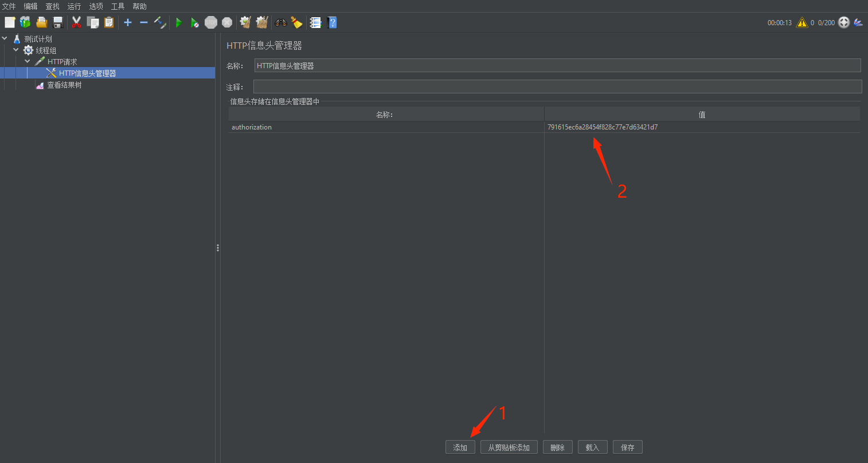Open the 工具 menu
The image size is (868, 463).
tap(118, 6)
